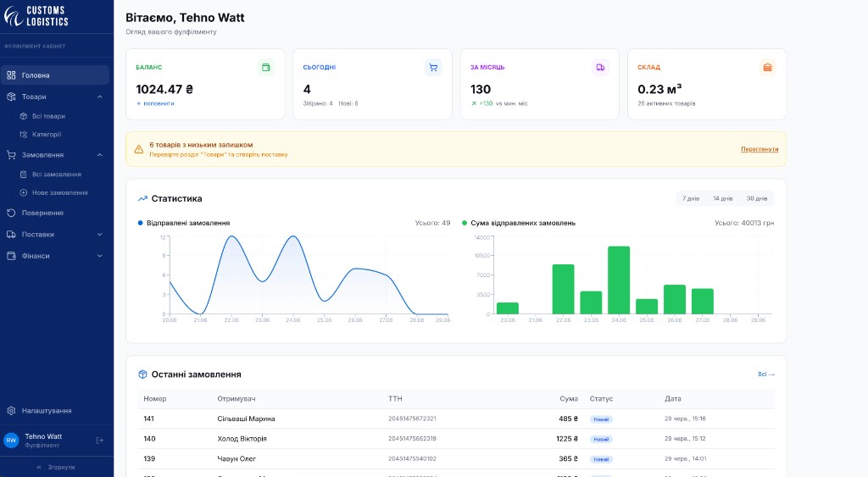Click the Замовлення cart icon in sidebar
The width and height of the screenshot is (868, 477).
(11, 155)
